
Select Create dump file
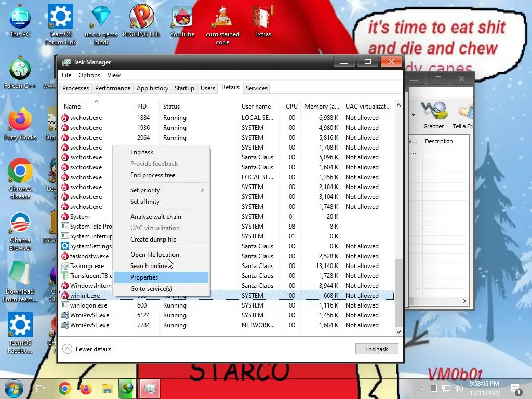tap(161, 240)
